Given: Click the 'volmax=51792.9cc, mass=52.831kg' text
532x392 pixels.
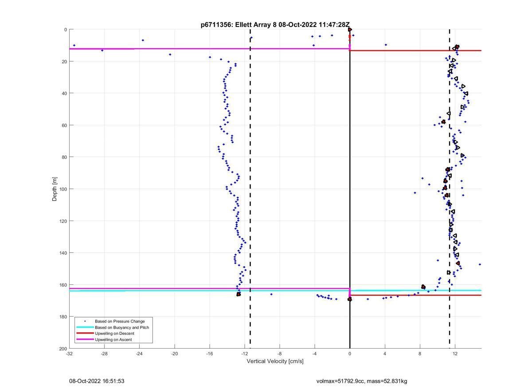Looking at the screenshot, I should pos(362,381).
